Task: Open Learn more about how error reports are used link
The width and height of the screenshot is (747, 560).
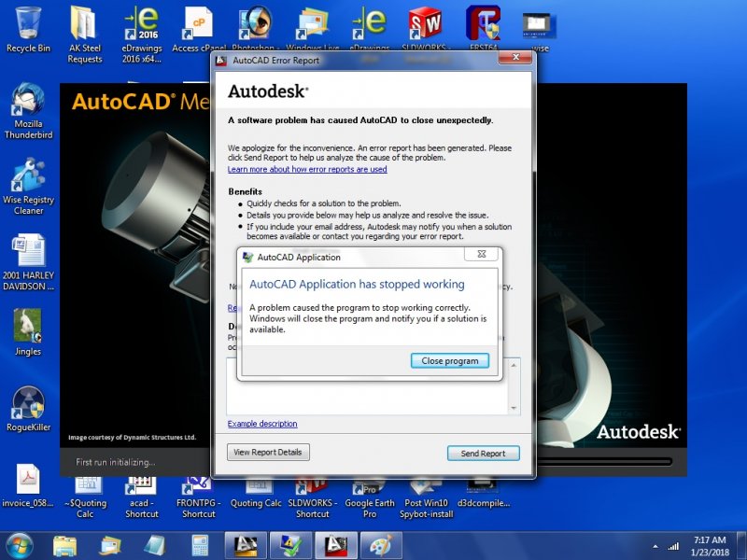Action: tap(307, 169)
